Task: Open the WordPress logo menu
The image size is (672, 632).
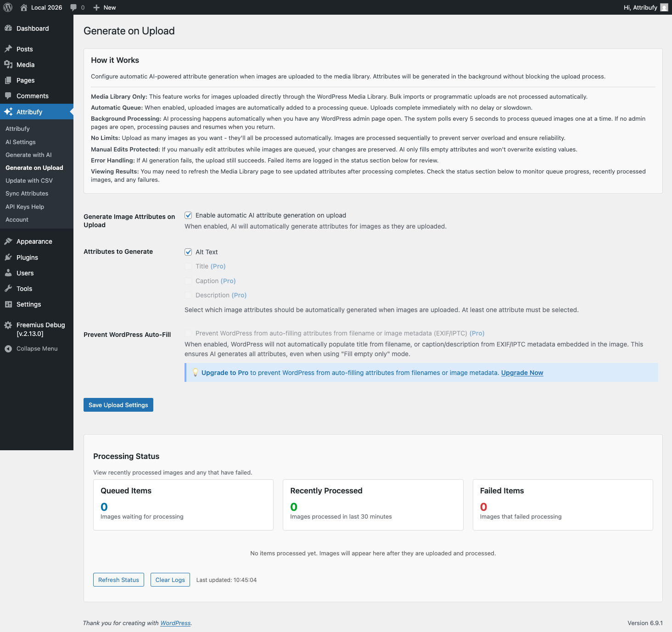Action: point(7,7)
